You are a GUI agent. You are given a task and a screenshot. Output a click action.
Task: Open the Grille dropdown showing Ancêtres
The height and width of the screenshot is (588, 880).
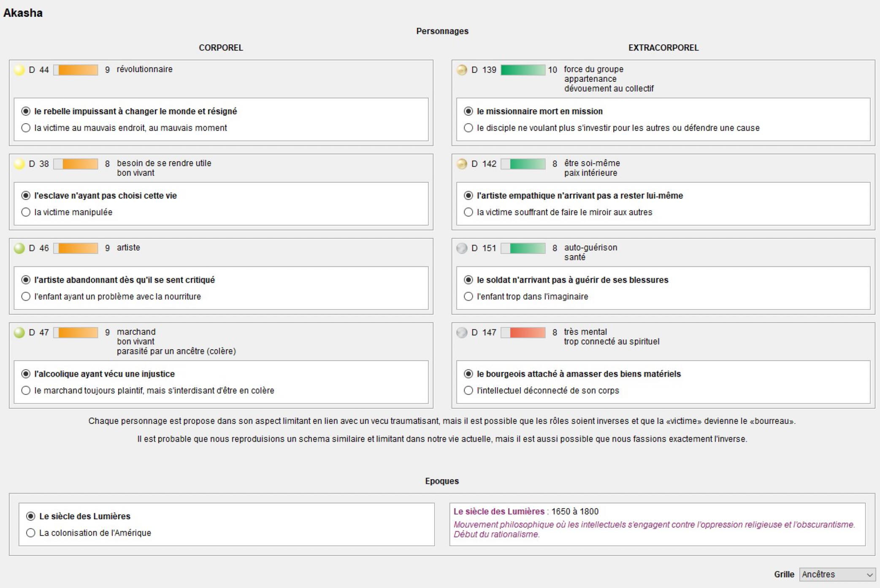pos(837,575)
